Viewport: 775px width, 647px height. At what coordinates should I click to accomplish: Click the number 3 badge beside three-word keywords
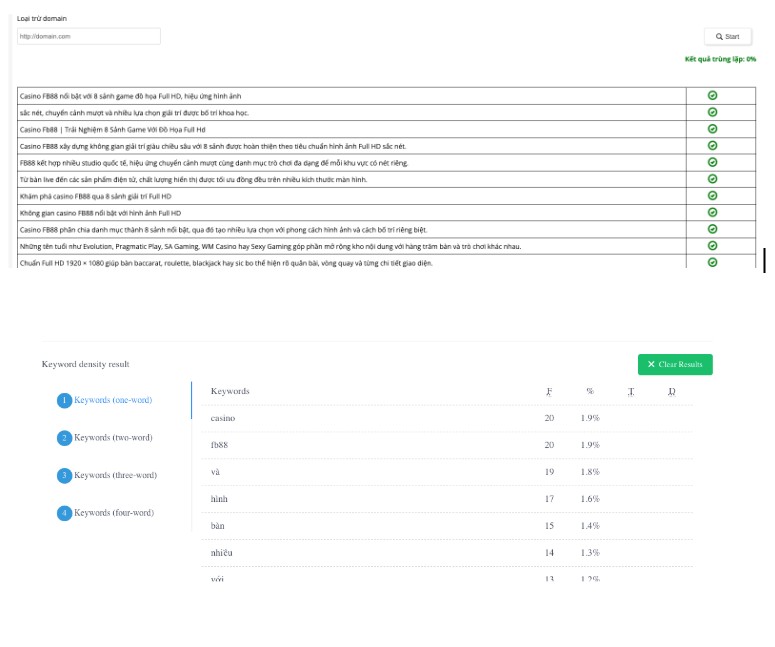click(x=64, y=475)
